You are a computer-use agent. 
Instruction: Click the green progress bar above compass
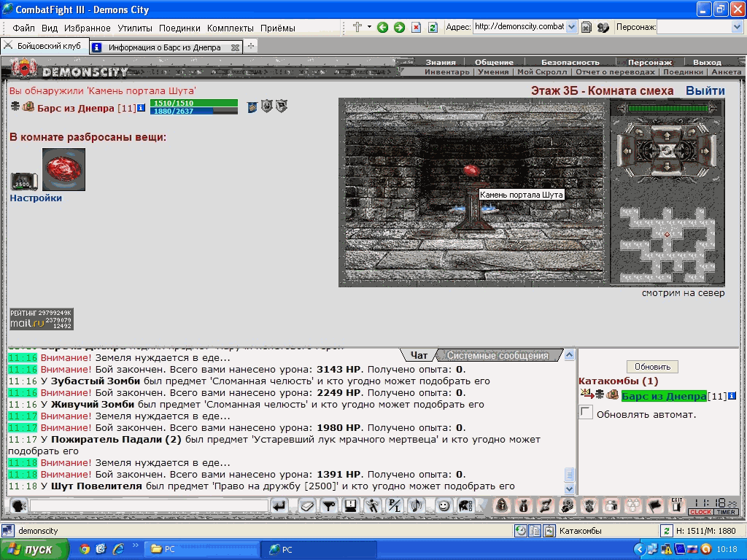[667, 109]
